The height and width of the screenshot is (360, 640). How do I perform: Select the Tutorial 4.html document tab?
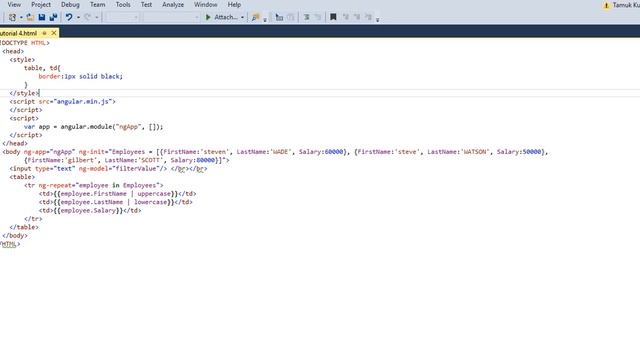(18, 33)
